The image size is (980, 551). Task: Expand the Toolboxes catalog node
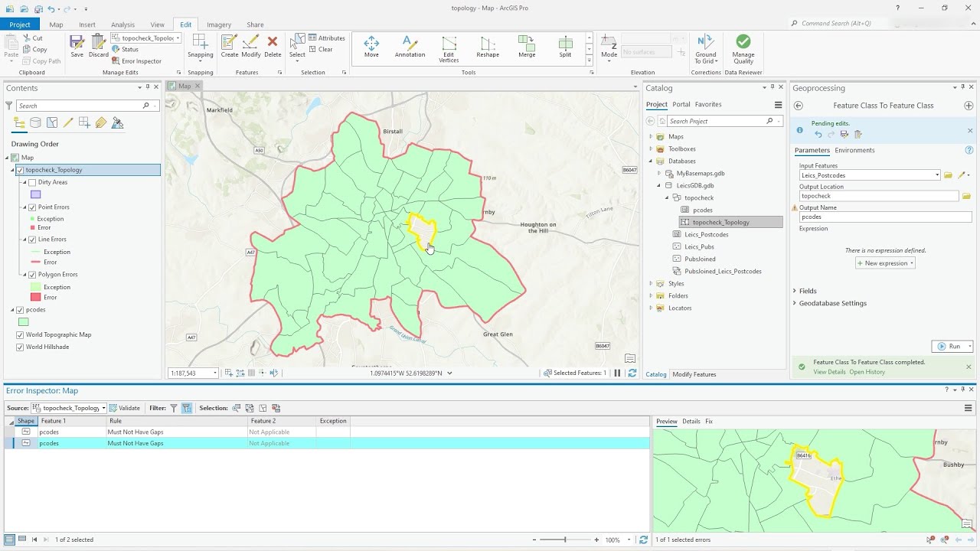click(651, 149)
